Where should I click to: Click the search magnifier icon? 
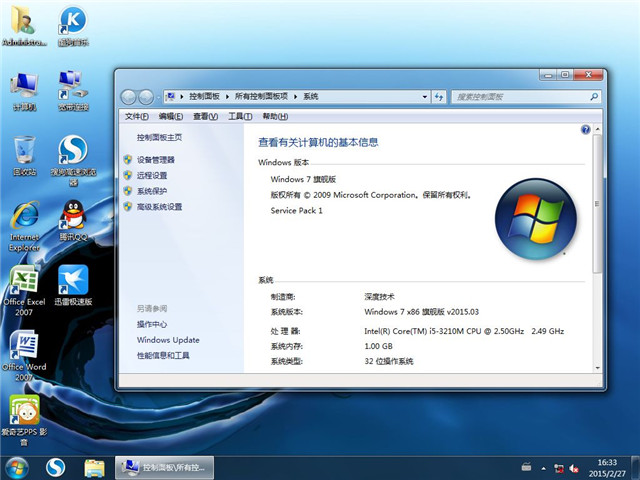[594, 97]
